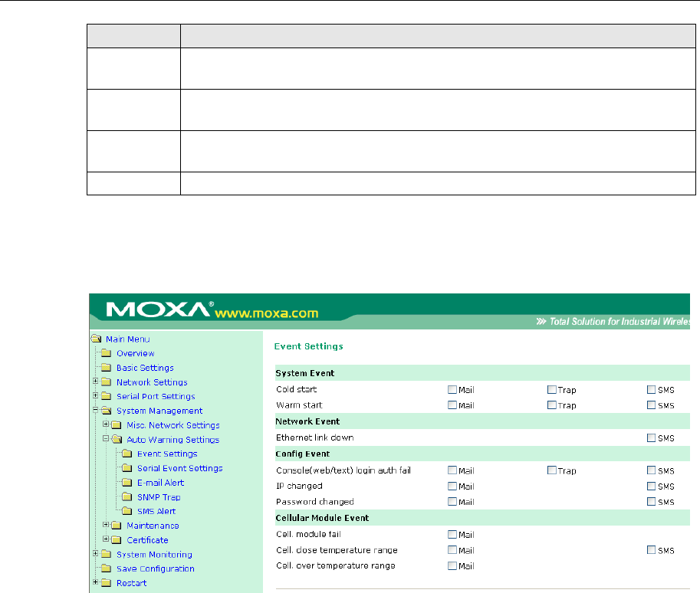Open Serial Event Settings link
This screenshot has width=700, height=593.
tap(180, 468)
